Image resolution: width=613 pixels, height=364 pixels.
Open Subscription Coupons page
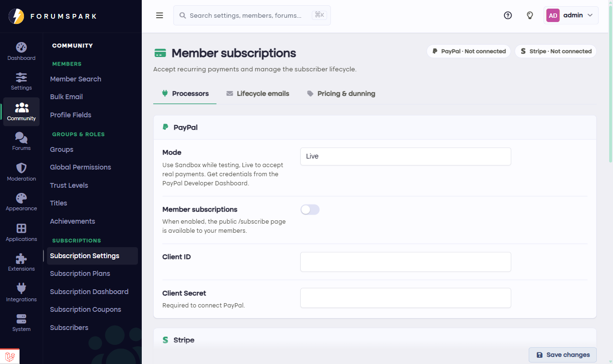click(x=85, y=309)
